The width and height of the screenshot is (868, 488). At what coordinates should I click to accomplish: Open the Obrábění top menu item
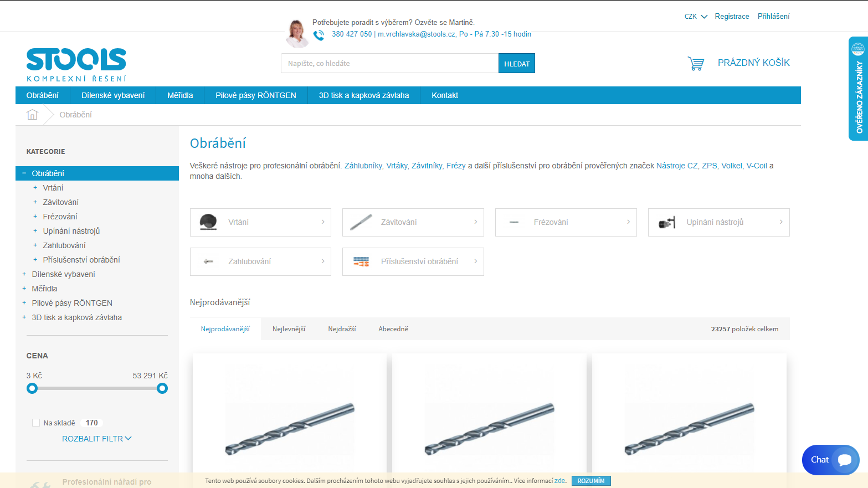point(43,95)
